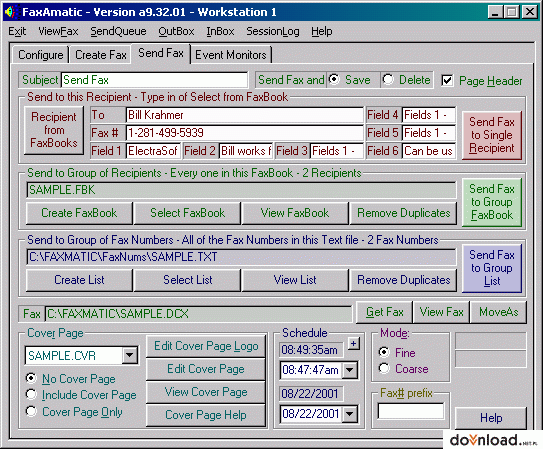This screenshot has width=543, height=449.
Task: Click the SAMPLE.FBK FaxBook field
Action: click(x=241, y=190)
